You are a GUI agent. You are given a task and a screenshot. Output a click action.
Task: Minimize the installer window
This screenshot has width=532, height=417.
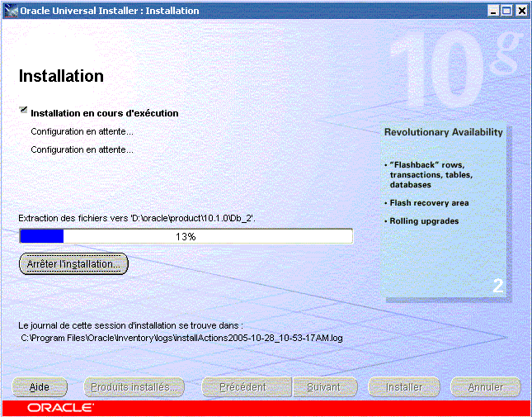(x=493, y=11)
